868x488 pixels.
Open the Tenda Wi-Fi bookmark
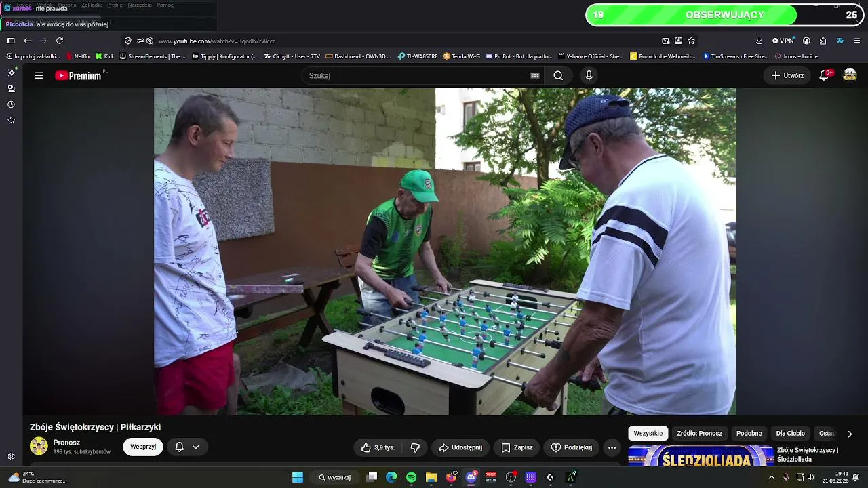point(462,56)
